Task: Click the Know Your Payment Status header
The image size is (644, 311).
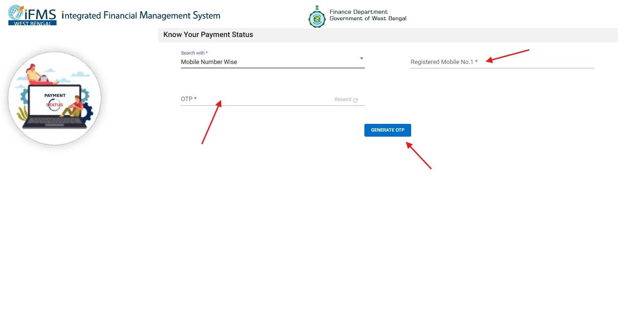Action: 208,34
